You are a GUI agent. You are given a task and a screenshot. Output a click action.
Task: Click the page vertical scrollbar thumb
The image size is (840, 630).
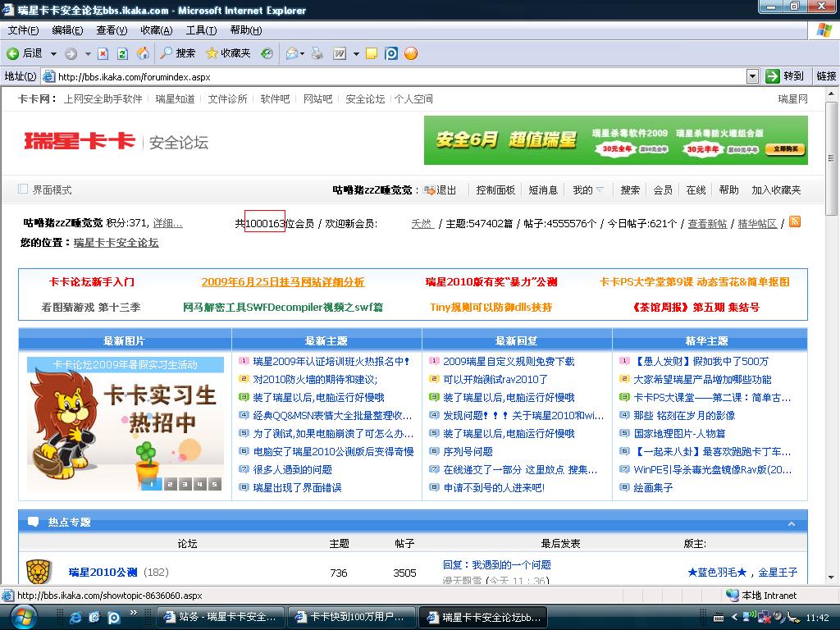pyautogui.click(x=831, y=158)
